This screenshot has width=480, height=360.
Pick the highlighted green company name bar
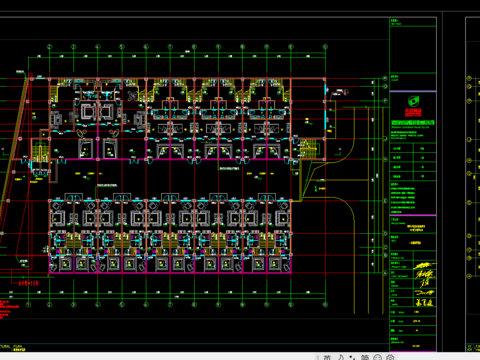pos(413,123)
